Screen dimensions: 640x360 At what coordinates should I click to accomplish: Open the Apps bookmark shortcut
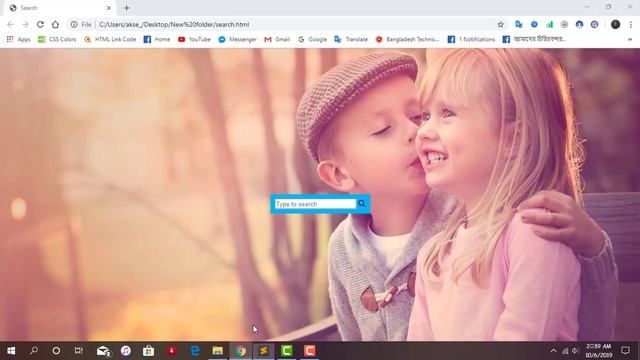tap(18, 39)
